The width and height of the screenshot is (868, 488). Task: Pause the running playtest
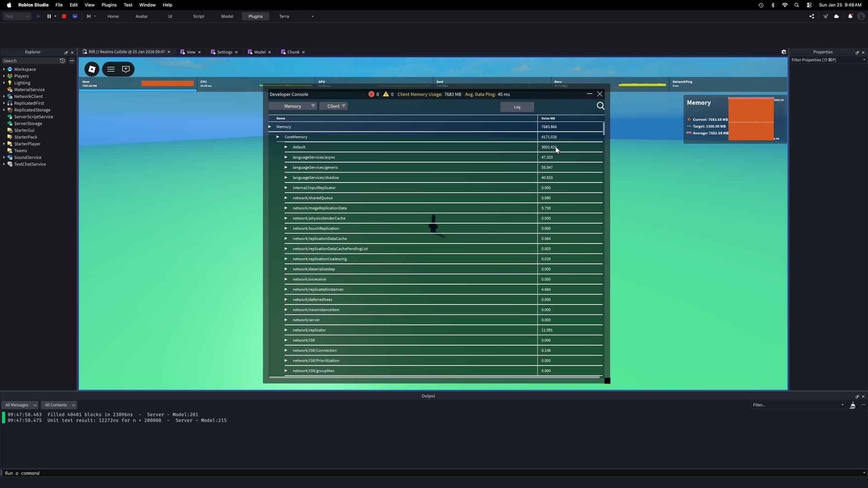click(x=49, y=16)
